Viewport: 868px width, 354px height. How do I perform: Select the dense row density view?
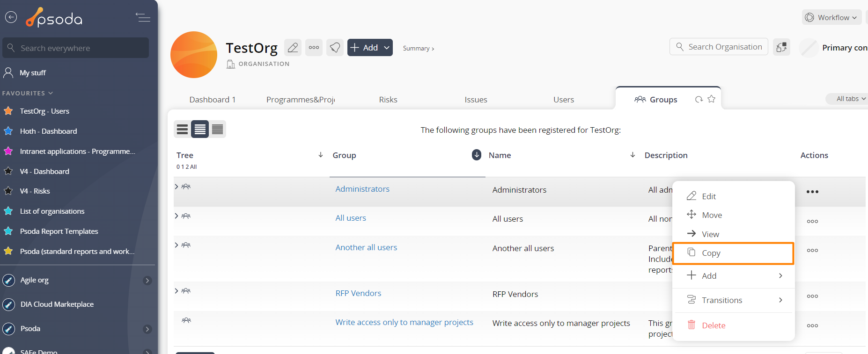(217, 130)
